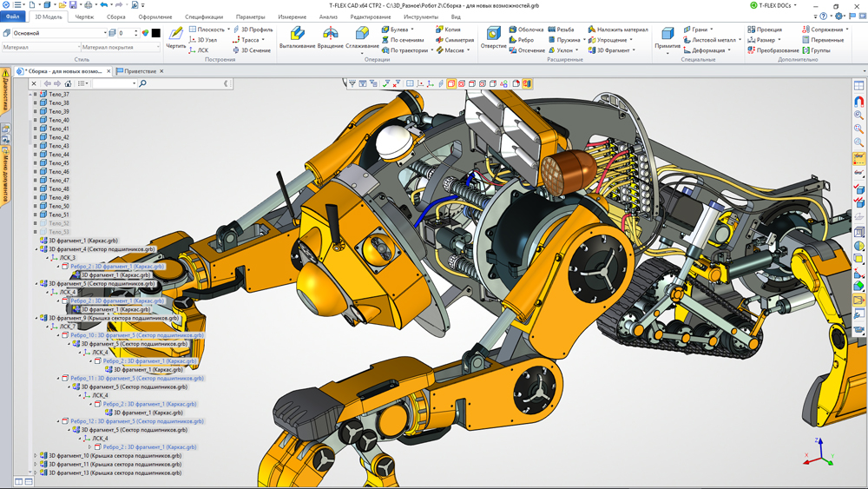Viewport: 868px width, 489px height.
Task: Select the Выталкивание (Extrude) tool
Action: click(x=297, y=36)
